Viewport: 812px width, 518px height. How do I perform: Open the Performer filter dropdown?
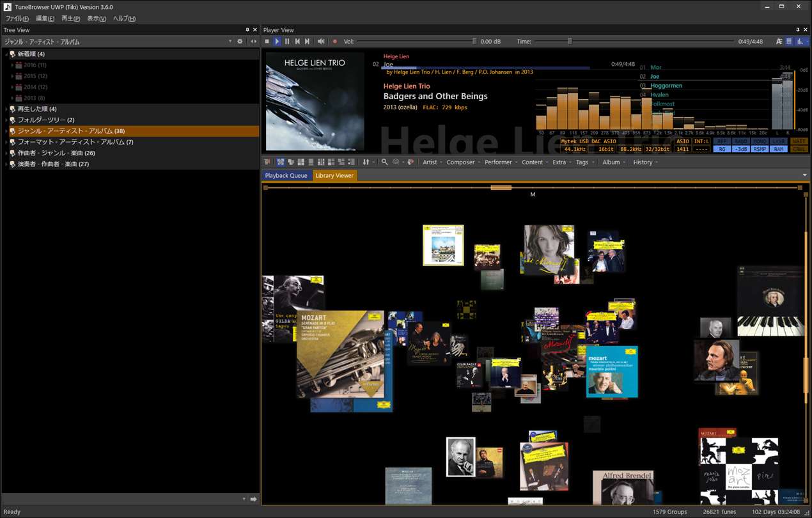501,162
